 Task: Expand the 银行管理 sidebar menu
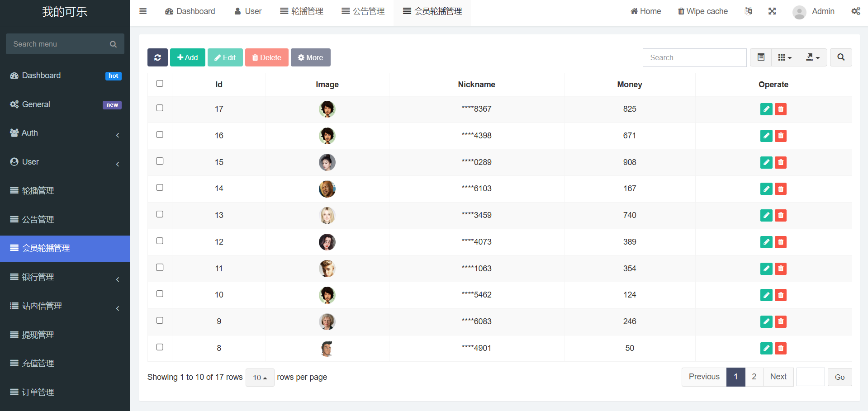pyautogui.click(x=65, y=277)
